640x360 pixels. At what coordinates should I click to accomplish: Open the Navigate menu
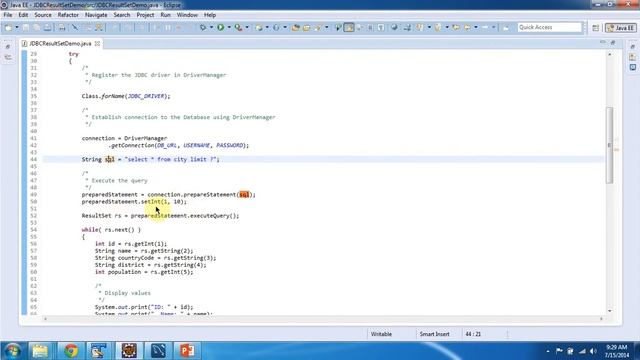tap(96, 15)
